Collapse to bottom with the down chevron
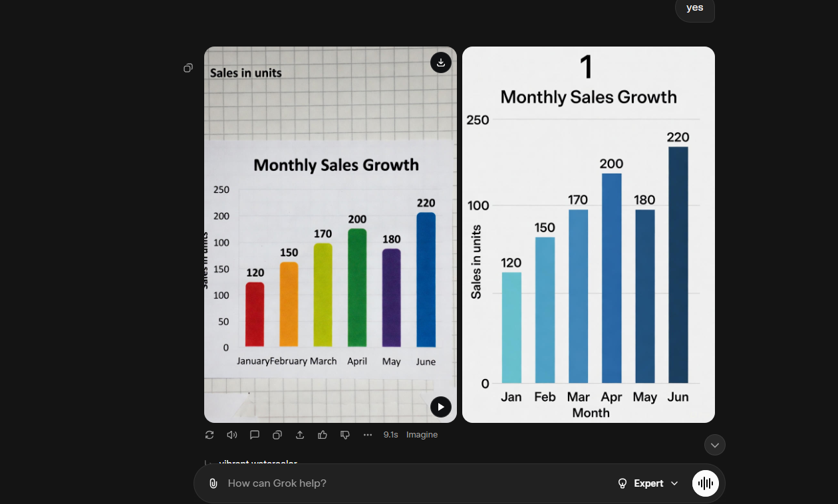This screenshot has height=504, width=838. pos(715,445)
